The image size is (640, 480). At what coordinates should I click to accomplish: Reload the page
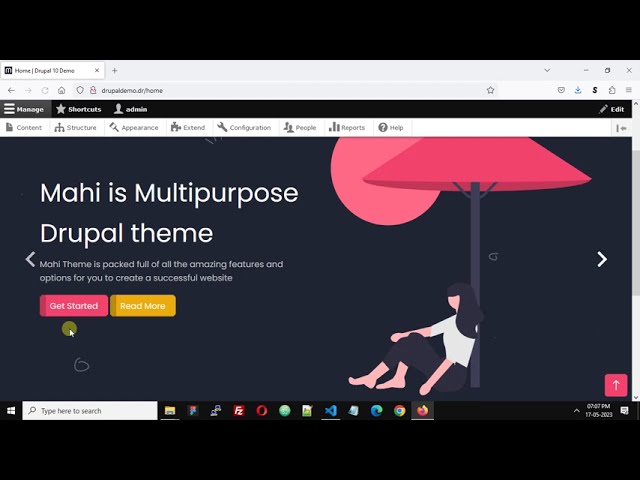tap(44, 90)
